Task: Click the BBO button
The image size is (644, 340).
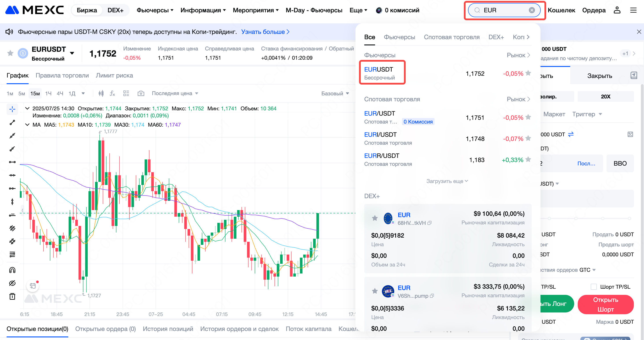Action: [x=620, y=163]
